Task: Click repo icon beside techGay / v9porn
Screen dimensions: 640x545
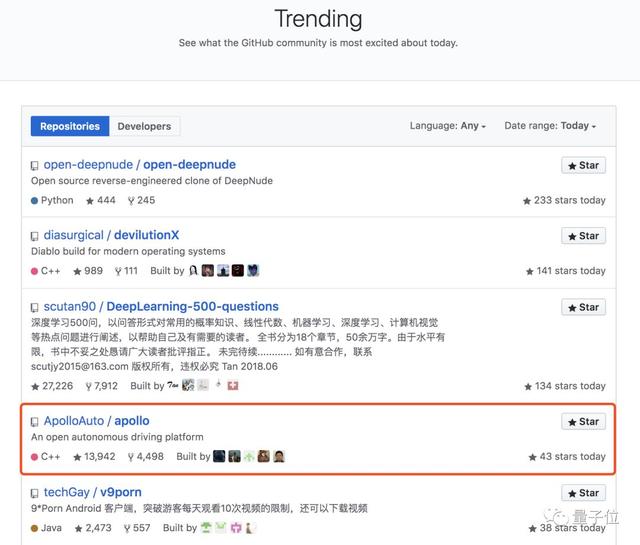Action: coord(35,493)
